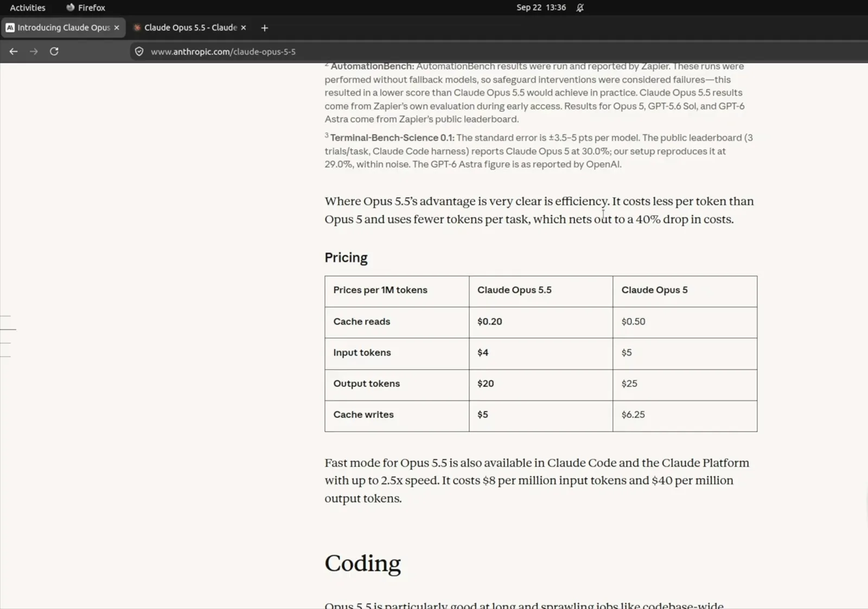Click the Coding section heading
Viewport: 868px width, 609px height.
(x=362, y=563)
